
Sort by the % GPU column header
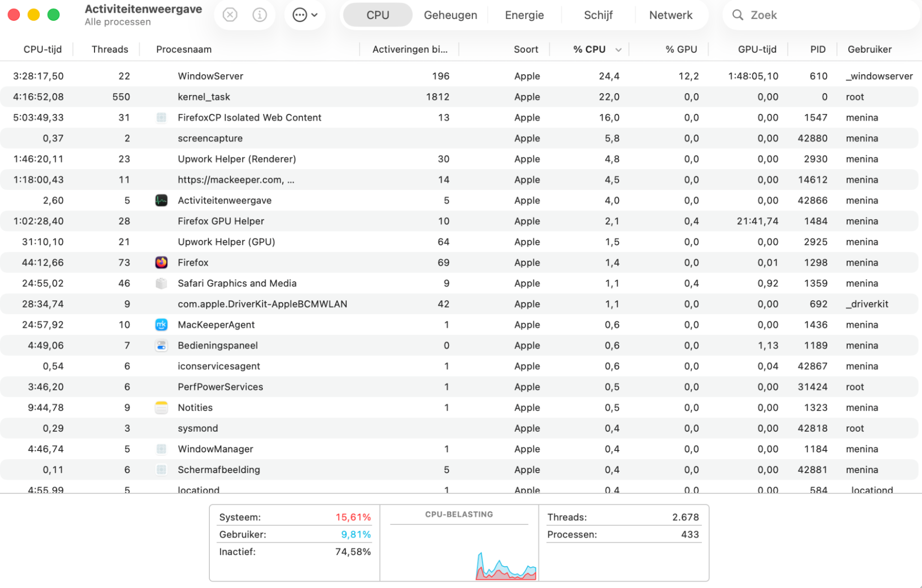681,49
